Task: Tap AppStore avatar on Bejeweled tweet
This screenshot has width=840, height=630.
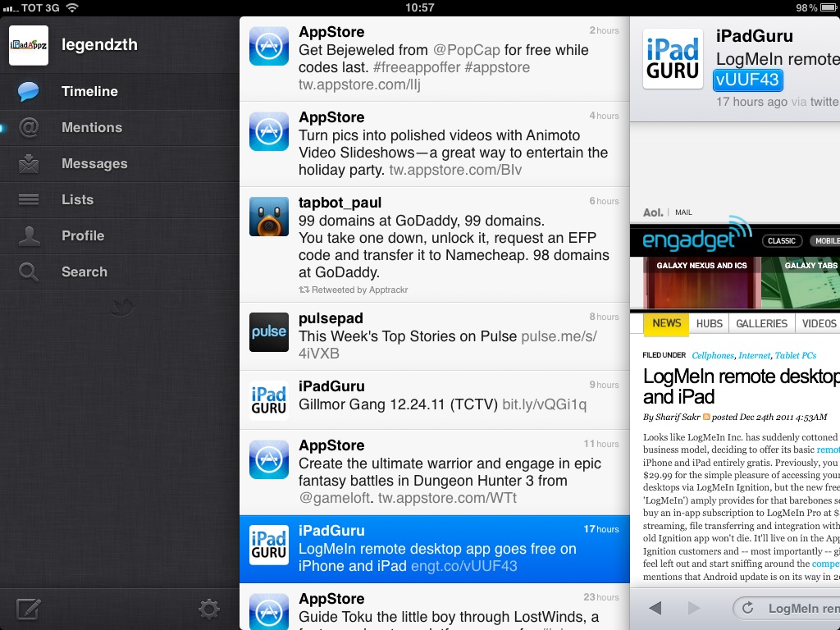Action: tap(269, 46)
